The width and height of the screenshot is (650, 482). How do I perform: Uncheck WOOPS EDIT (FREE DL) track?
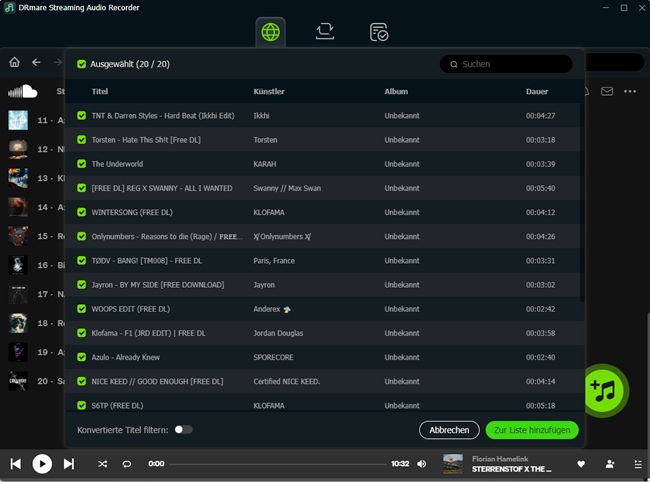coord(82,309)
